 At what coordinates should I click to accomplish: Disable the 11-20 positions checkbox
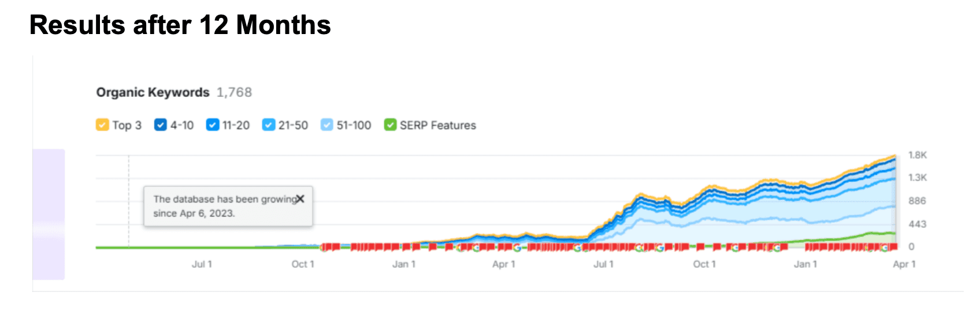click(213, 125)
